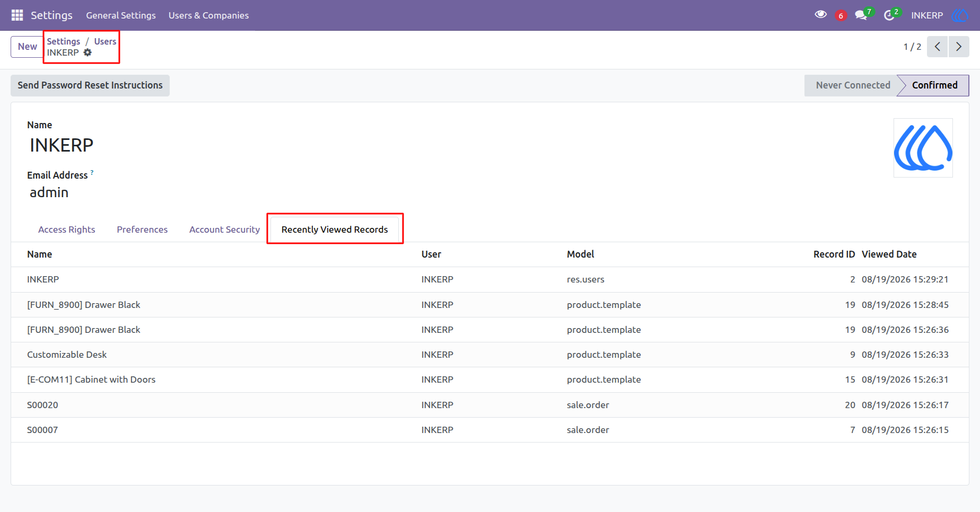Screen dimensions: 980x512
Task: Click the user profile image logo
Action: [x=923, y=148]
